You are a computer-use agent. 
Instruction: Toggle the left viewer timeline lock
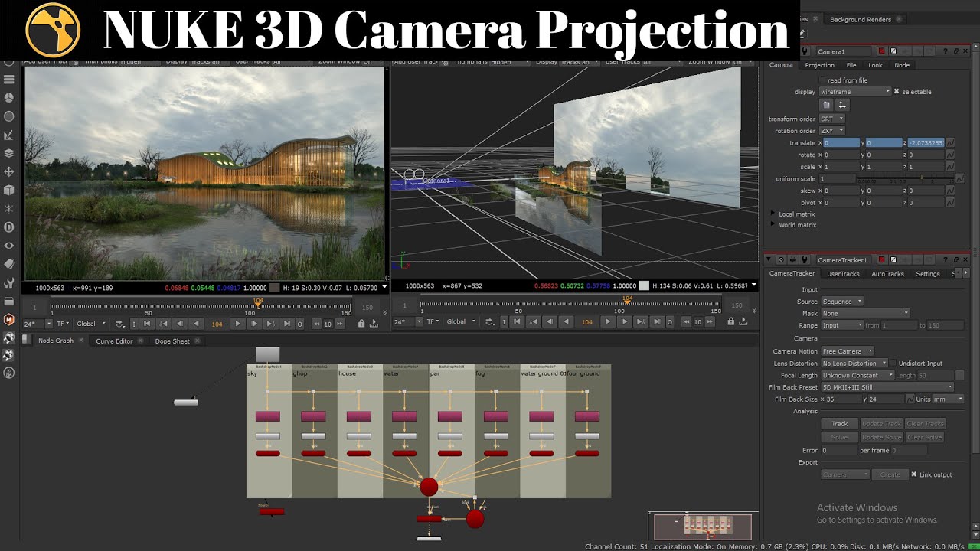(361, 324)
